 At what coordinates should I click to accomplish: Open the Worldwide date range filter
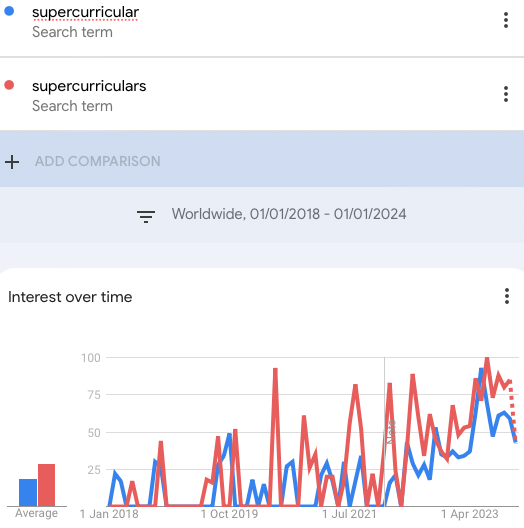coord(289,214)
